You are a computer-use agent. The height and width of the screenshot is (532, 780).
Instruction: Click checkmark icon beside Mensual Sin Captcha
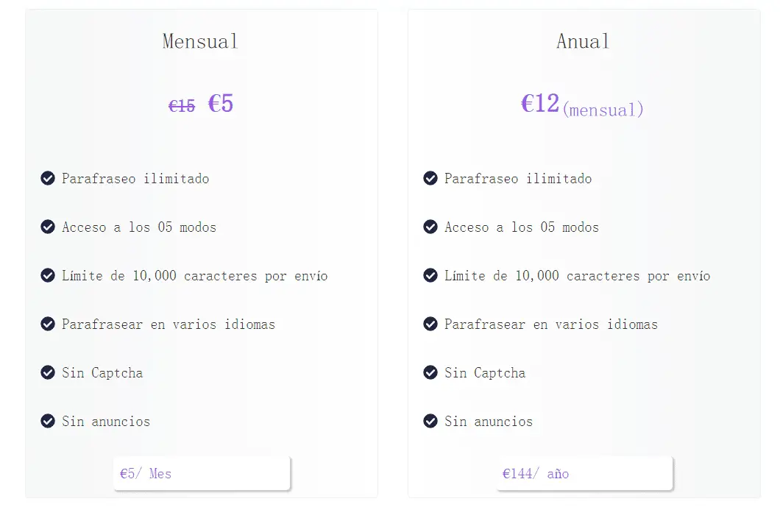(x=48, y=372)
